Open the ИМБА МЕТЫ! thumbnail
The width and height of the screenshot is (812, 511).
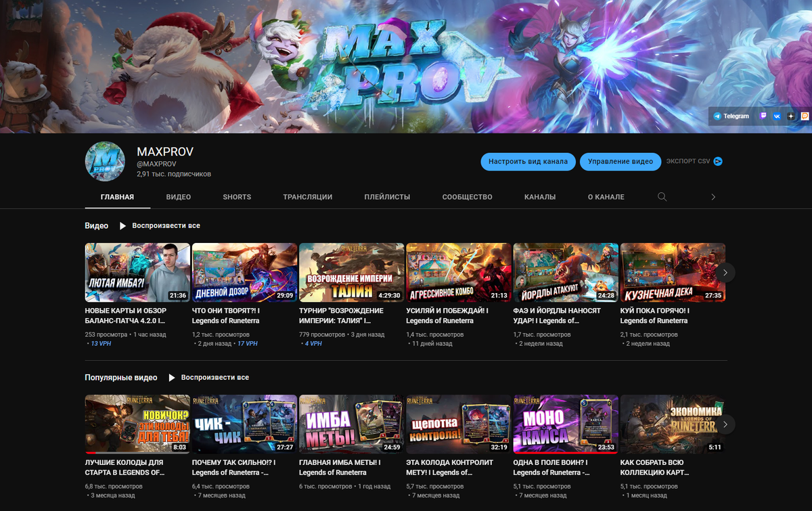coord(351,424)
